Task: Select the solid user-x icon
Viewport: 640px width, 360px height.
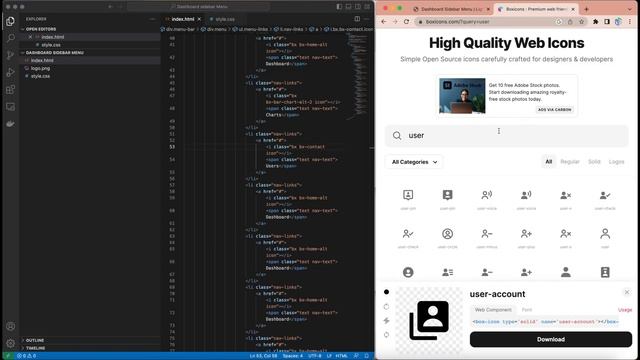Action: tap(565, 195)
